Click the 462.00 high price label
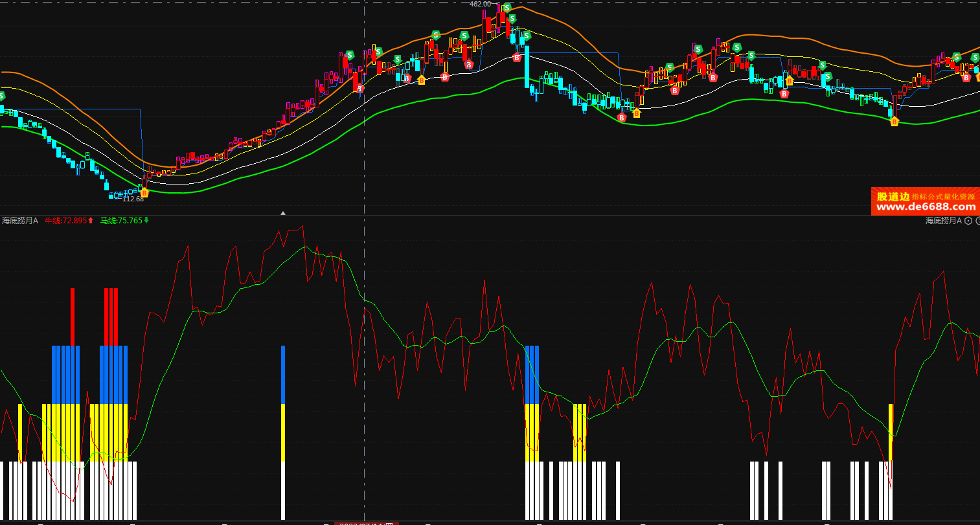 point(480,4)
